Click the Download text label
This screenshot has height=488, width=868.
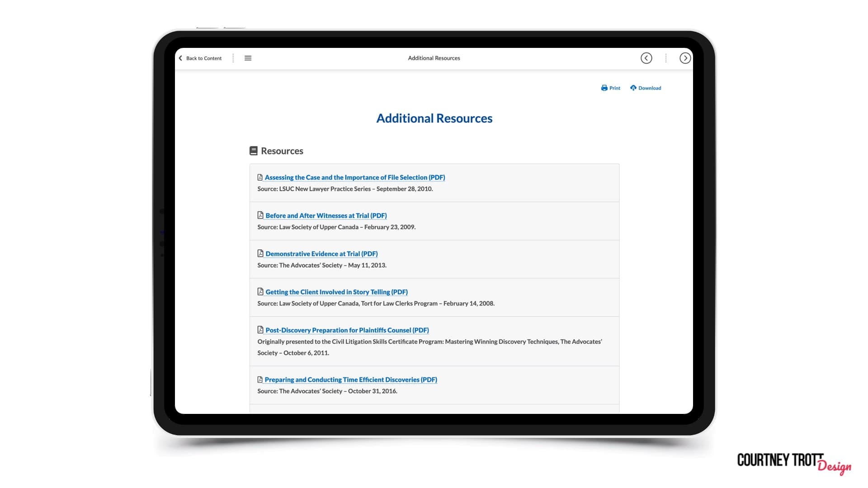click(x=650, y=88)
